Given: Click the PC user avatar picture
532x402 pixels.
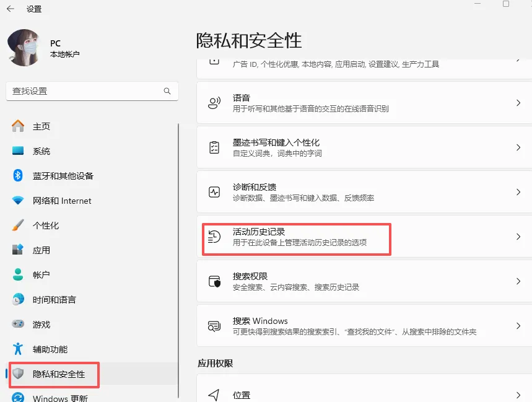Looking at the screenshot, I should pos(24,48).
